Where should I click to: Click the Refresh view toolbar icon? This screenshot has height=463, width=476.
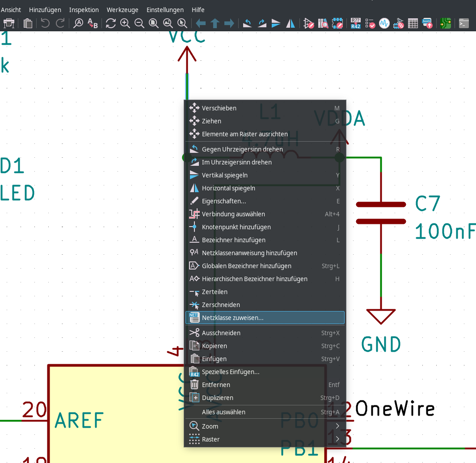pos(110,23)
